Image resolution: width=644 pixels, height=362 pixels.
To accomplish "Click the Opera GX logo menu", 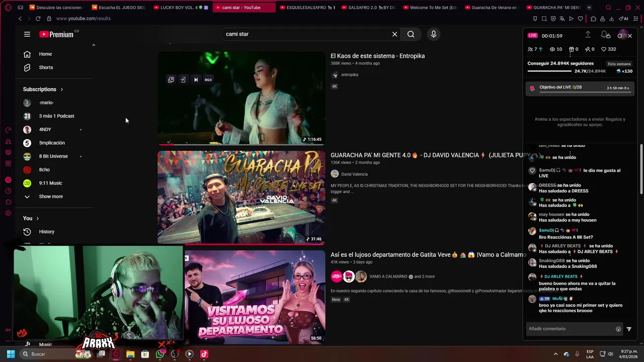I will tap(8, 8).
